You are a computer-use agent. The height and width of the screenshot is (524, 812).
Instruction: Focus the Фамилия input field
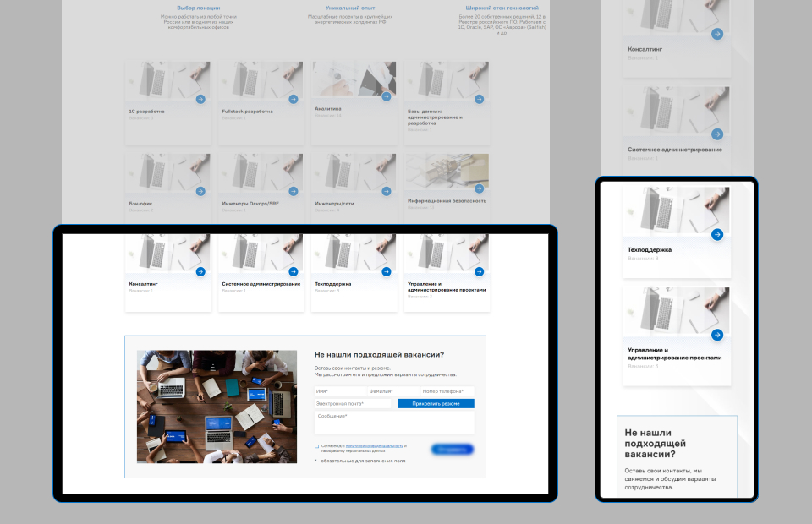pos(392,391)
